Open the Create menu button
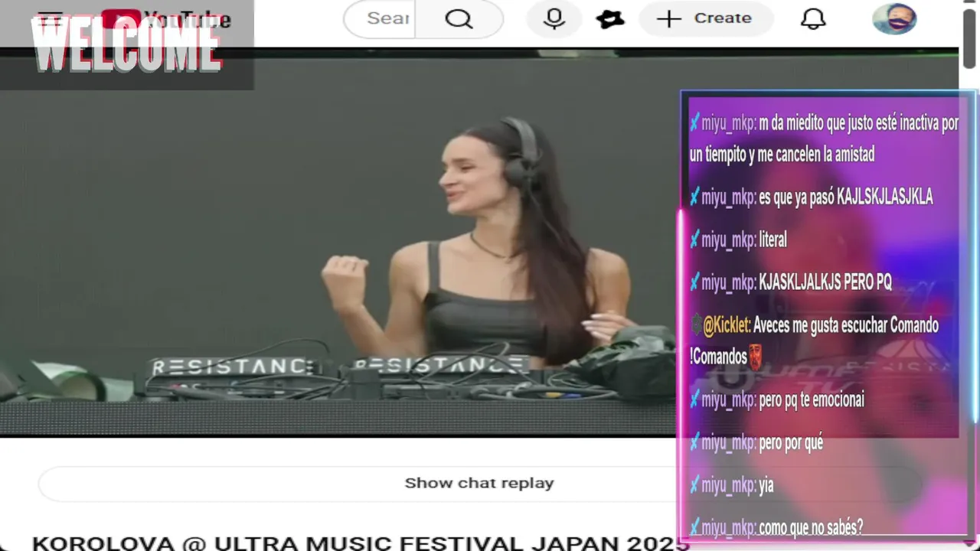Screen dimensions: 980x551 coord(706,18)
